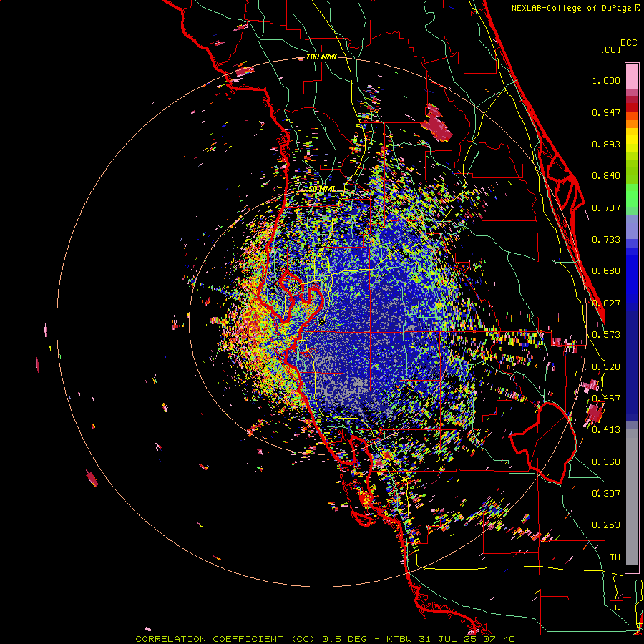Screen dimensions: 644x644
Task: Select the 1.000 value on the legend
Action: coord(606,80)
